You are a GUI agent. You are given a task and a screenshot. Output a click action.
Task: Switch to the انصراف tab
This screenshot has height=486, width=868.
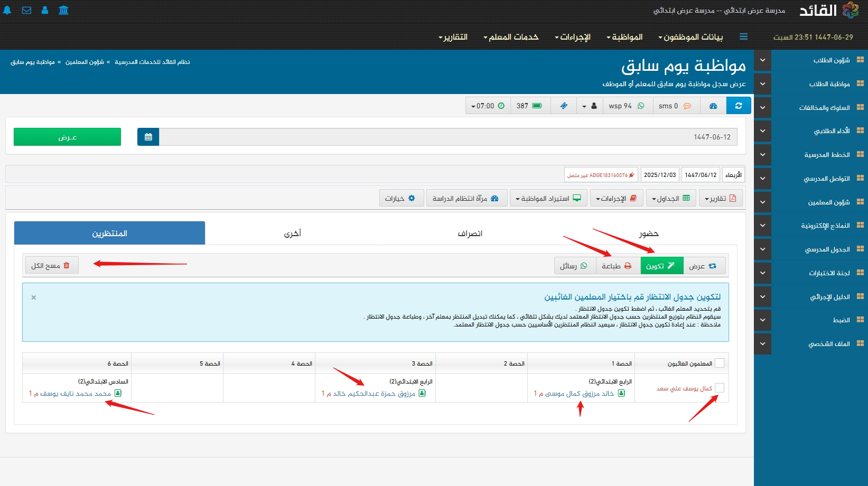(x=470, y=233)
